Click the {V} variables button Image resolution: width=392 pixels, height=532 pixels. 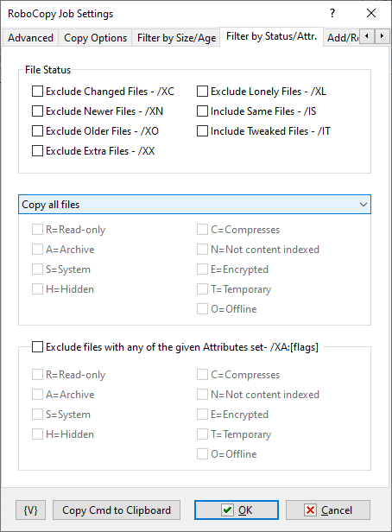coord(30,510)
